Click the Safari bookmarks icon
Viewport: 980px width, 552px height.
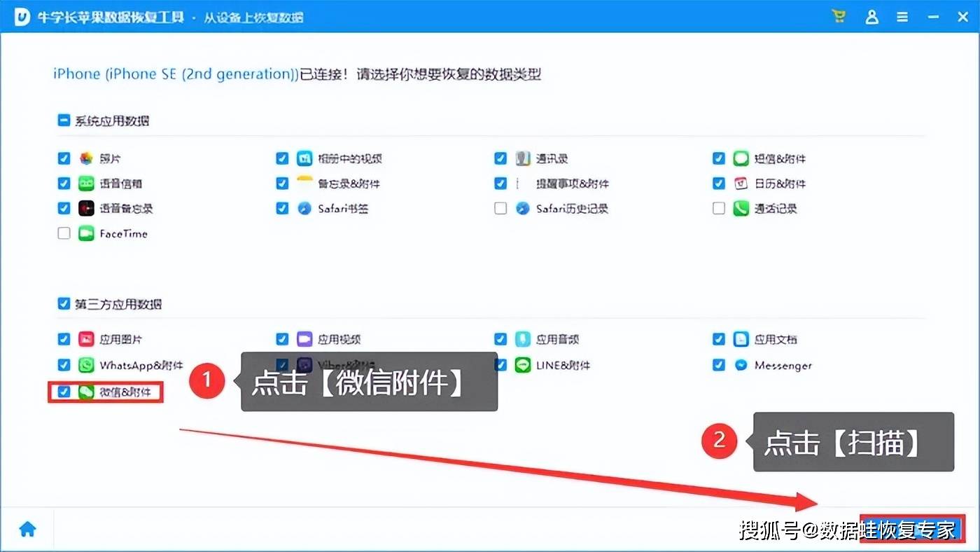pos(304,208)
